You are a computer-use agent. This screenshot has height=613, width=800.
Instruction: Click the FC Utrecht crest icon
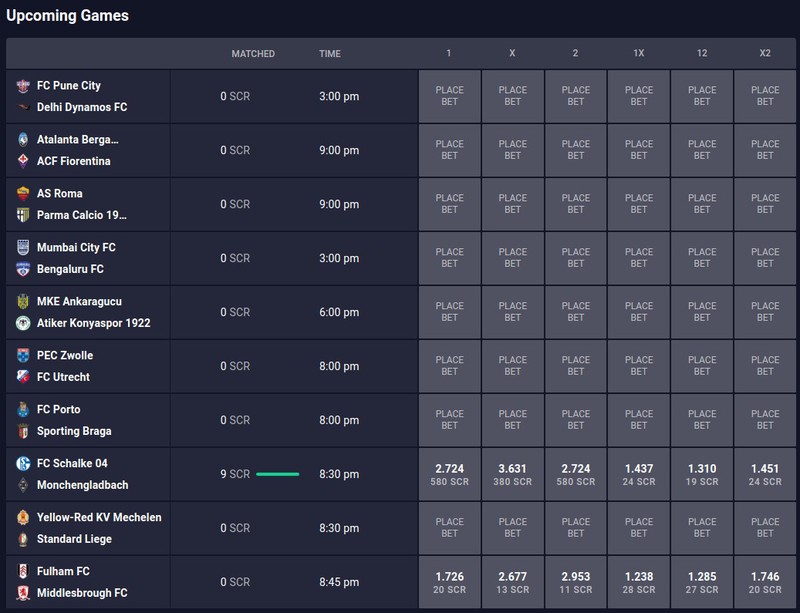(23, 377)
